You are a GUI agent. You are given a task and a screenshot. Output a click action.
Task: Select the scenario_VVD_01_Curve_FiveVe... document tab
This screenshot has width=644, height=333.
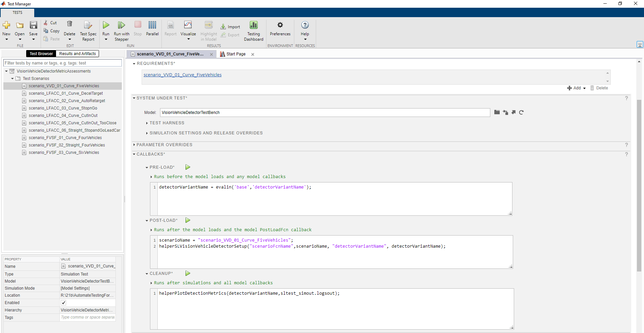[170, 54]
